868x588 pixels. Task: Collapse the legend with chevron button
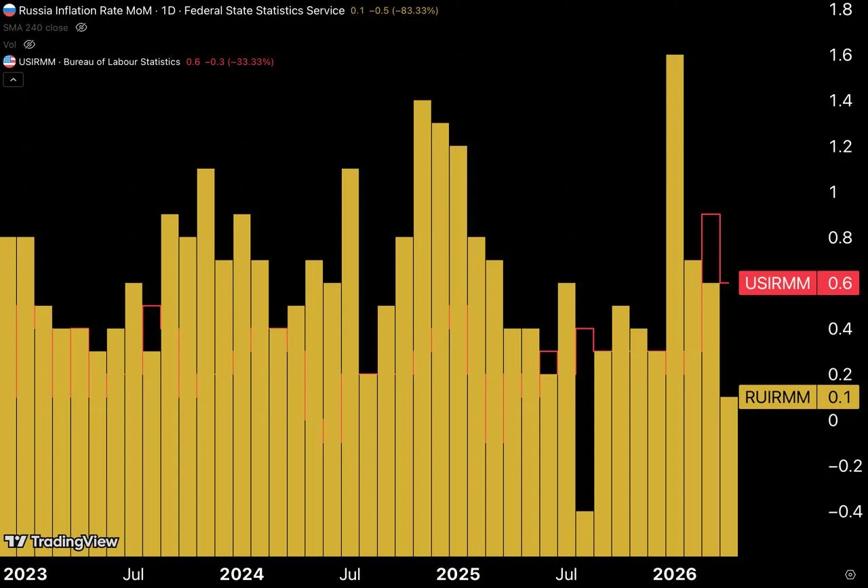click(14, 79)
